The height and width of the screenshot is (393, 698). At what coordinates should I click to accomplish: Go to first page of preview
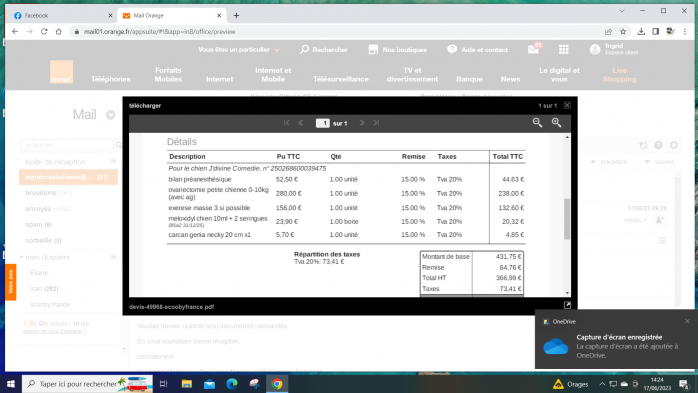click(x=287, y=123)
